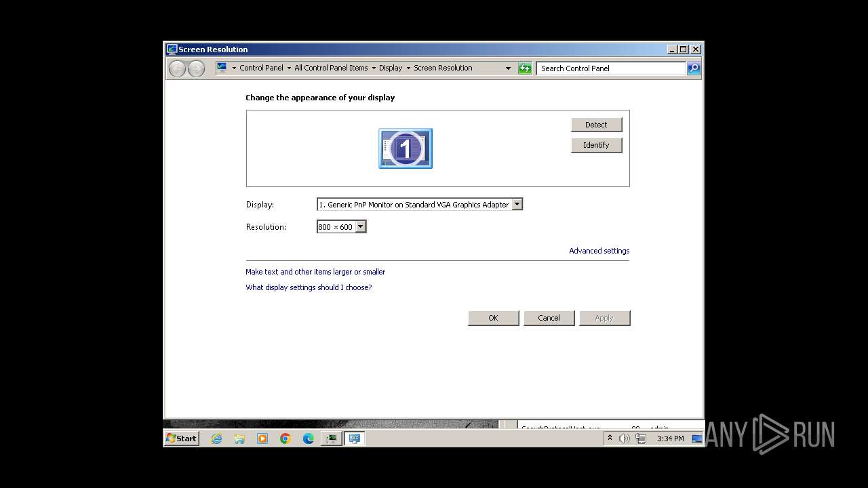868x488 pixels.
Task: Click the 3:34 PM clock
Action: (x=670, y=439)
